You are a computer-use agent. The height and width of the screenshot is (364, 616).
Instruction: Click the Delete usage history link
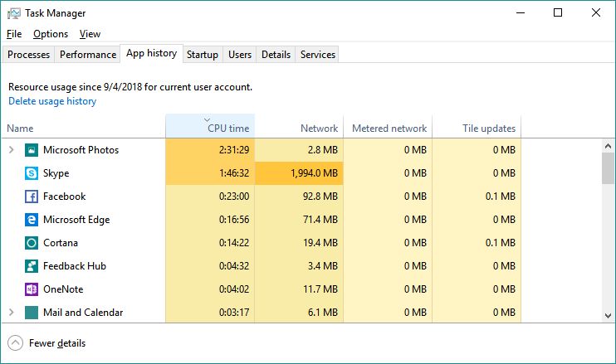click(52, 101)
